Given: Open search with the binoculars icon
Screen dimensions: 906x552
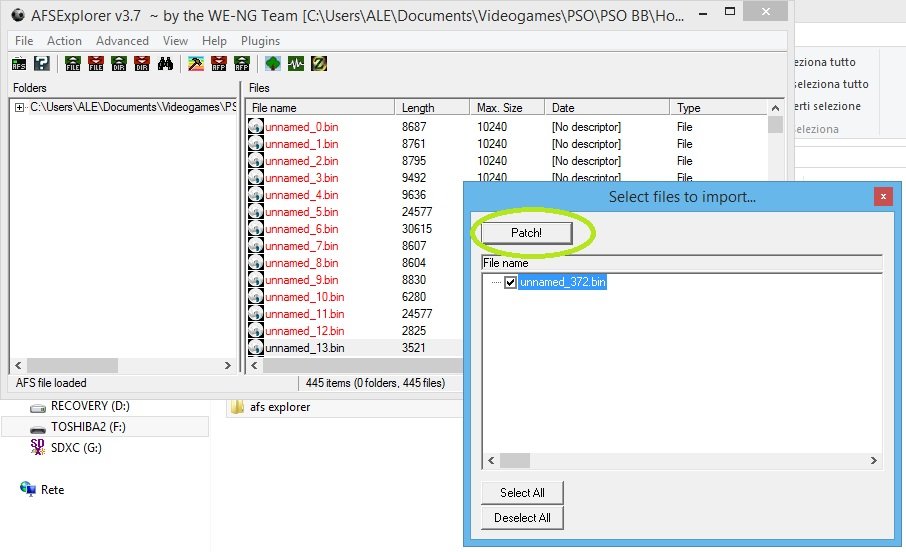Looking at the screenshot, I should [165, 64].
